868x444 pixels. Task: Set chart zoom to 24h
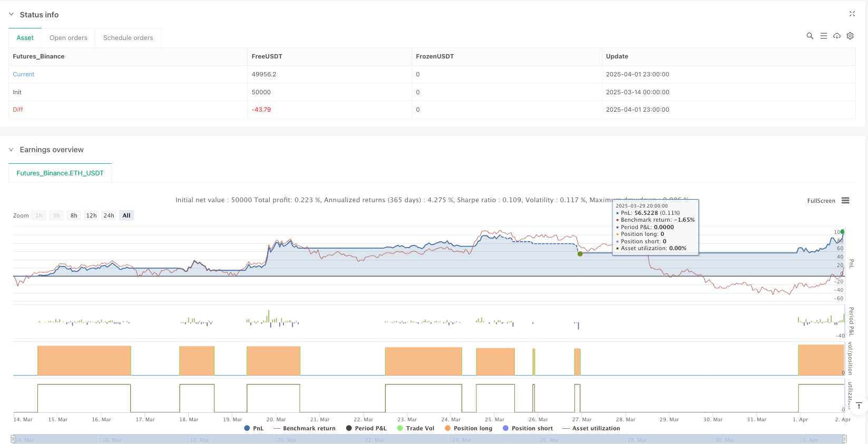pyautogui.click(x=109, y=215)
